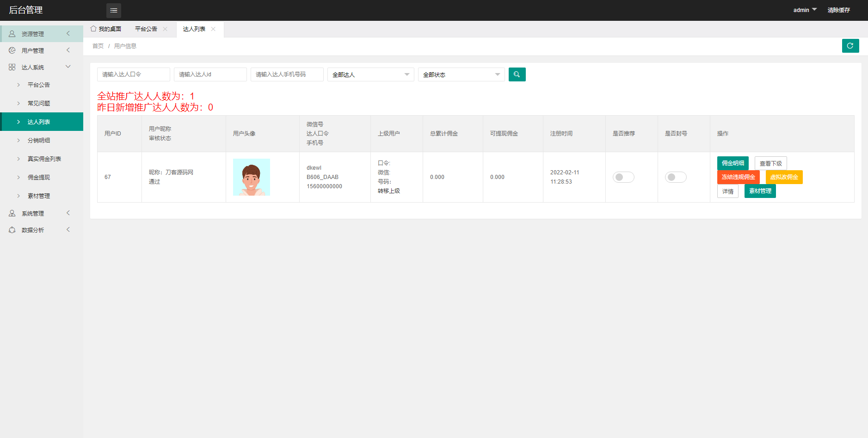
Task: Select the 资源管理 sidebar icon
Action: click(12, 33)
